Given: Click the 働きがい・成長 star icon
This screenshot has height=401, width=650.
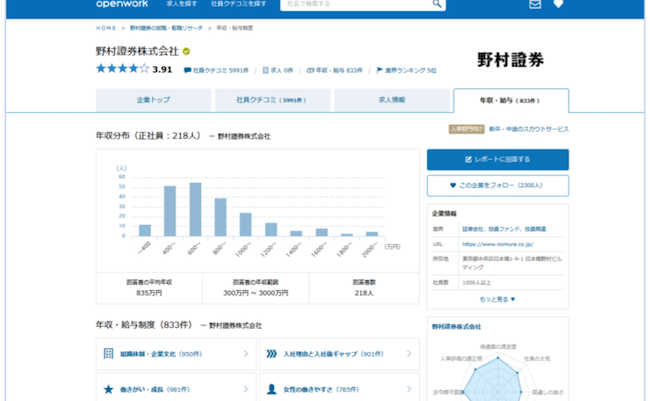Looking at the screenshot, I should [109, 389].
